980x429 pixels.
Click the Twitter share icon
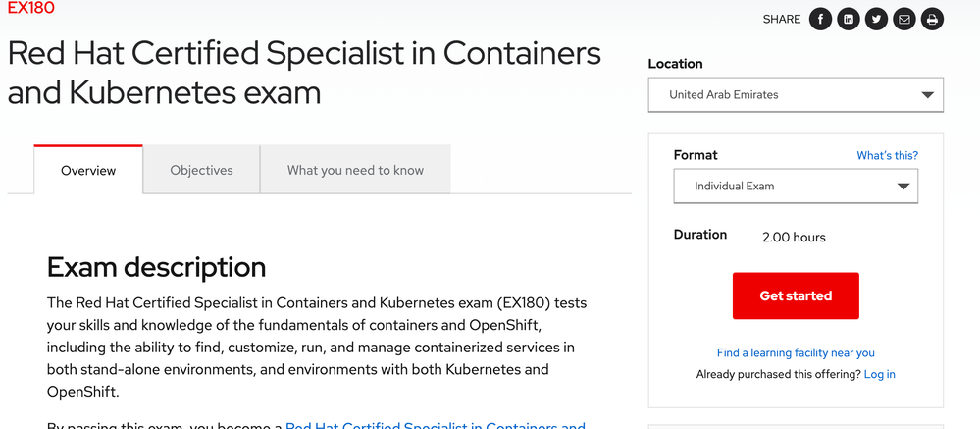[876, 19]
